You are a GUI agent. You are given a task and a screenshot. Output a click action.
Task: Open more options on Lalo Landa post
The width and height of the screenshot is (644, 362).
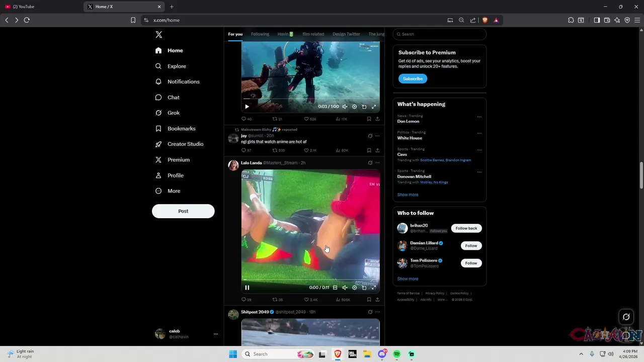coord(377,163)
